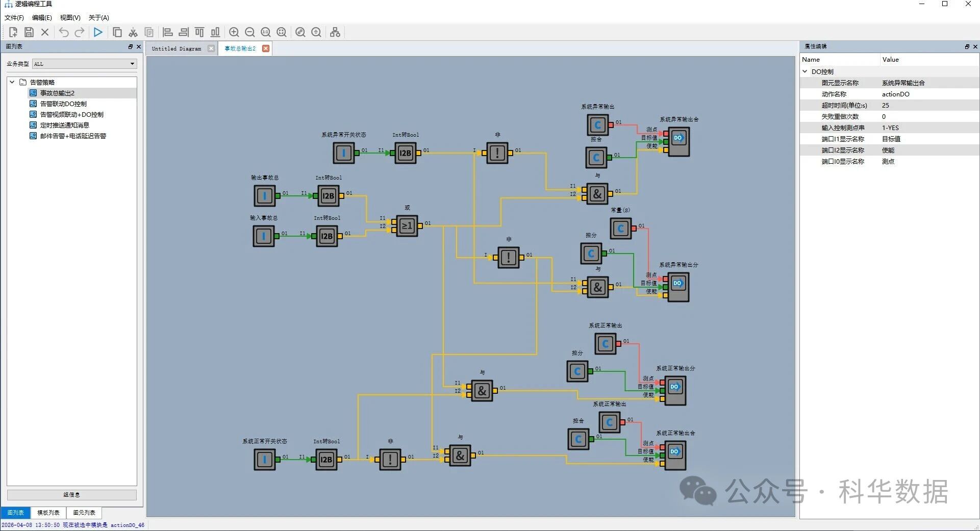980x531 pixels.
Task: Select the 或 (≥1) OR gate node
Action: tap(407, 225)
